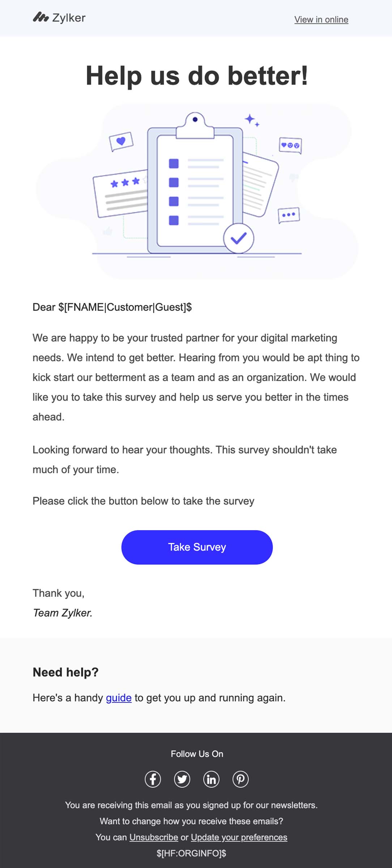
Task: Click the Unsubscribe link
Action: coord(154,837)
